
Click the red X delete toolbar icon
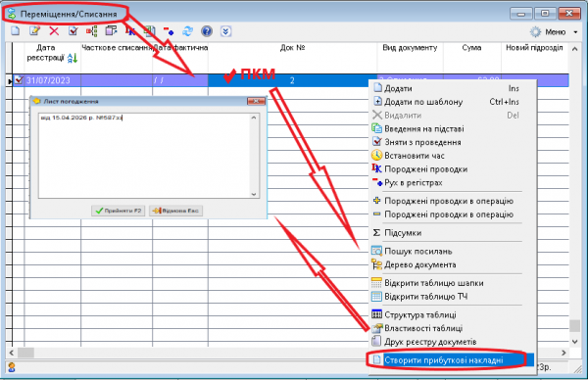[54, 31]
